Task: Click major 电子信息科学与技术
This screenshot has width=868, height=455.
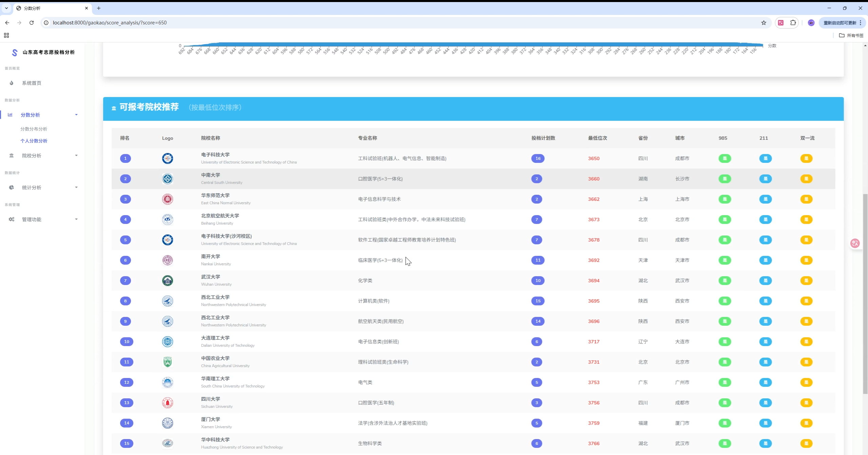Action: [x=379, y=199]
